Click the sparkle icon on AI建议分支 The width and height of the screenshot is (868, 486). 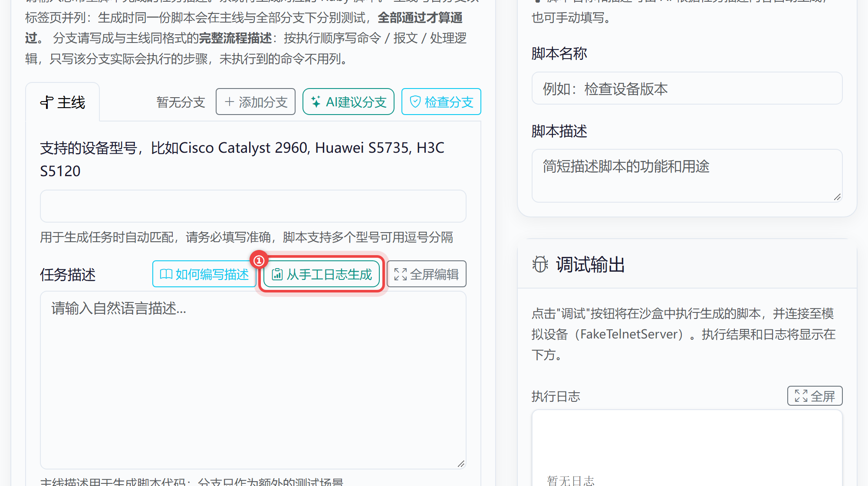(316, 102)
